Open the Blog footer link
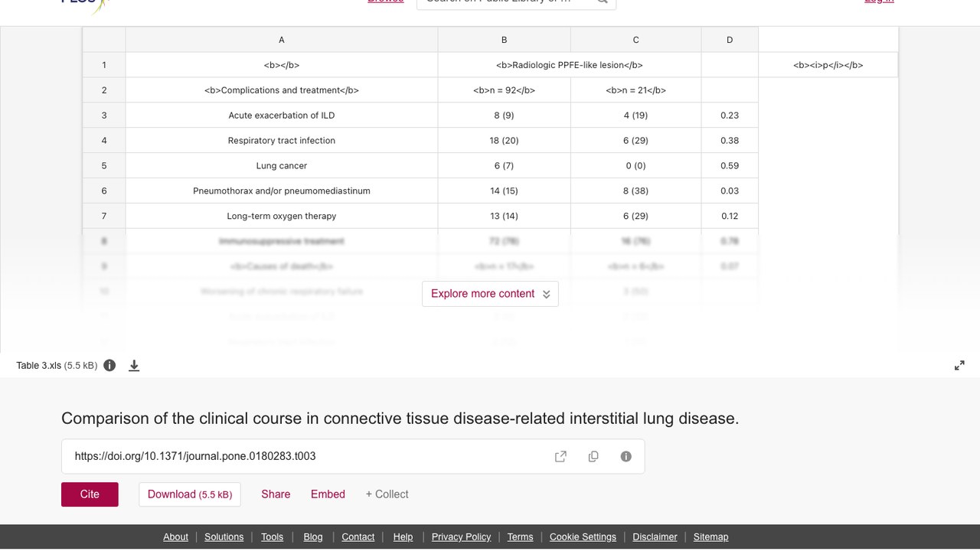The height and width of the screenshot is (551, 980). 313,537
